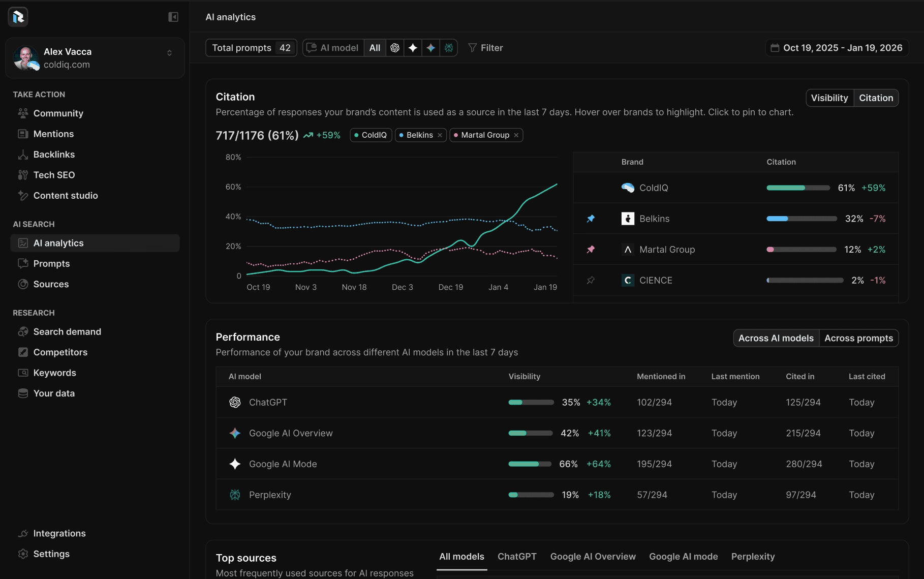Open Settings
Image resolution: width=924 pixels, height=579 pixels.
coord(95,554)
